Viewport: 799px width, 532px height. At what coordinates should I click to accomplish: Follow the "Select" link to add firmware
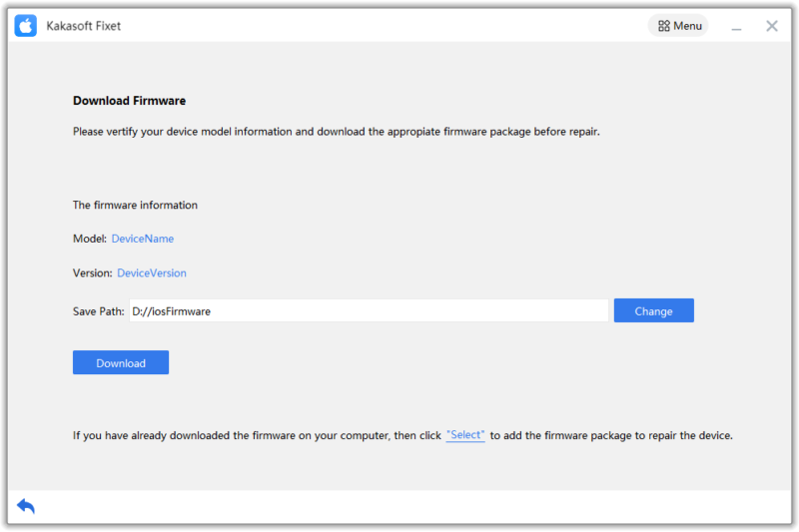pos(465,435)
